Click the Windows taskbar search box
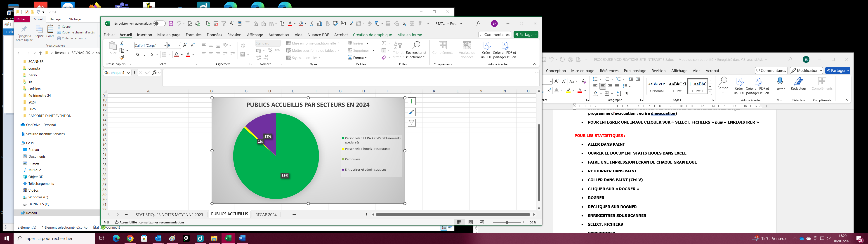868x244 pixels. (x=54, y=238)
